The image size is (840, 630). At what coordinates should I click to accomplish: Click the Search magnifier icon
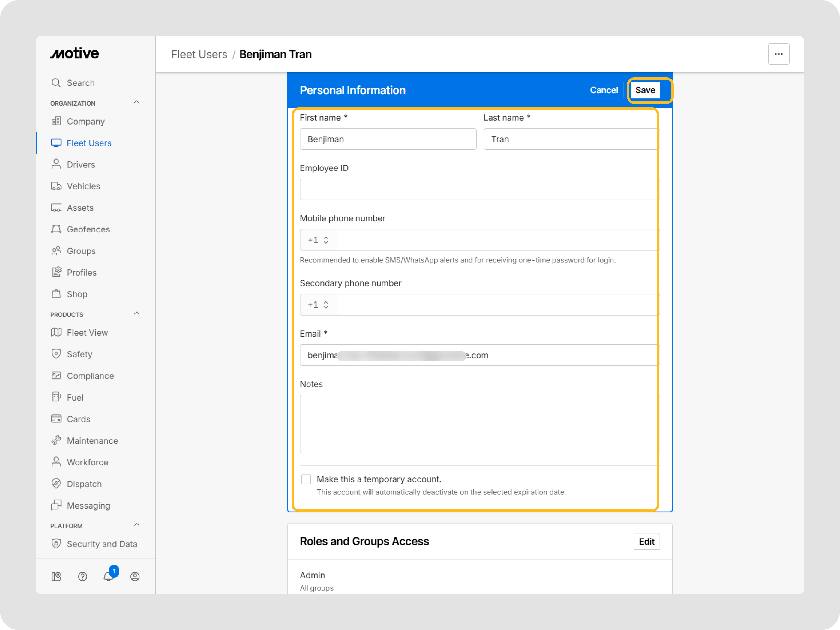click(56, 83)
